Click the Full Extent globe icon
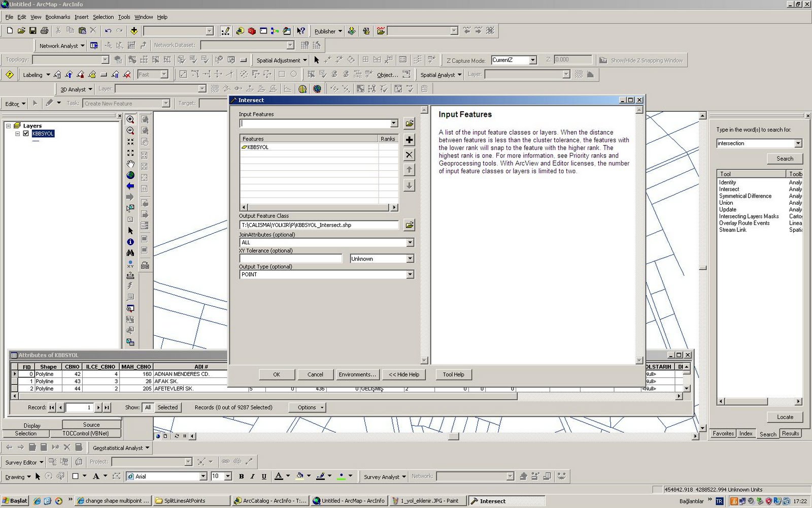 (130, 175)
